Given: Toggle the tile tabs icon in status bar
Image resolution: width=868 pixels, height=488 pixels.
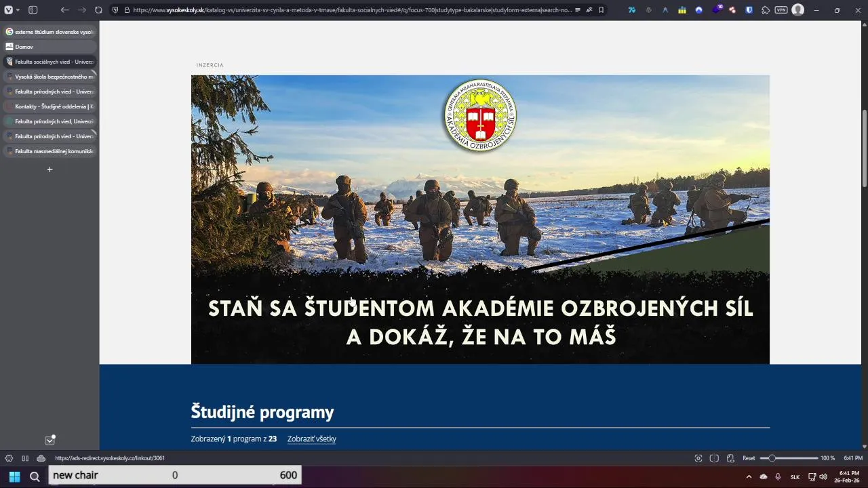Looking at the screenshot, I should pyautogui.click(x=714, y=458).
